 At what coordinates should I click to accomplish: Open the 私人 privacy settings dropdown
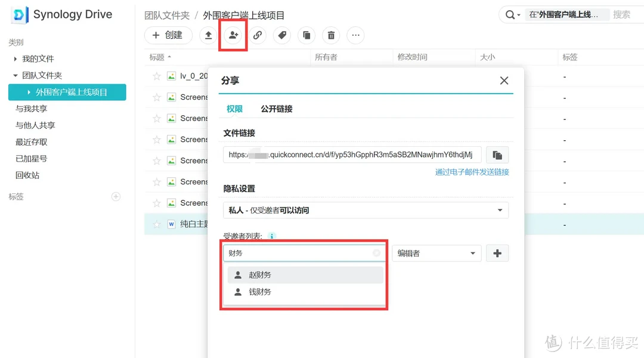tap(366, 210)
